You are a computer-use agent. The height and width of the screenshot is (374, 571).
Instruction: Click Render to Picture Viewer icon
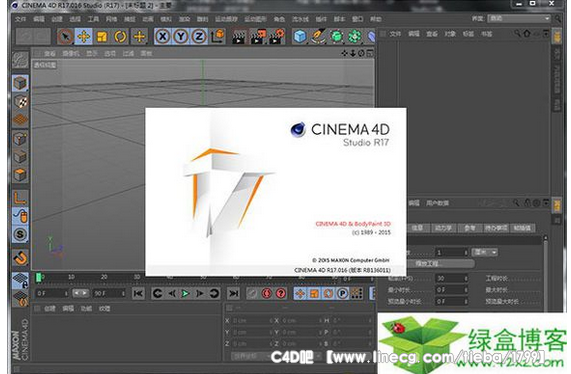pyautogui.click(x=258, y=37)
